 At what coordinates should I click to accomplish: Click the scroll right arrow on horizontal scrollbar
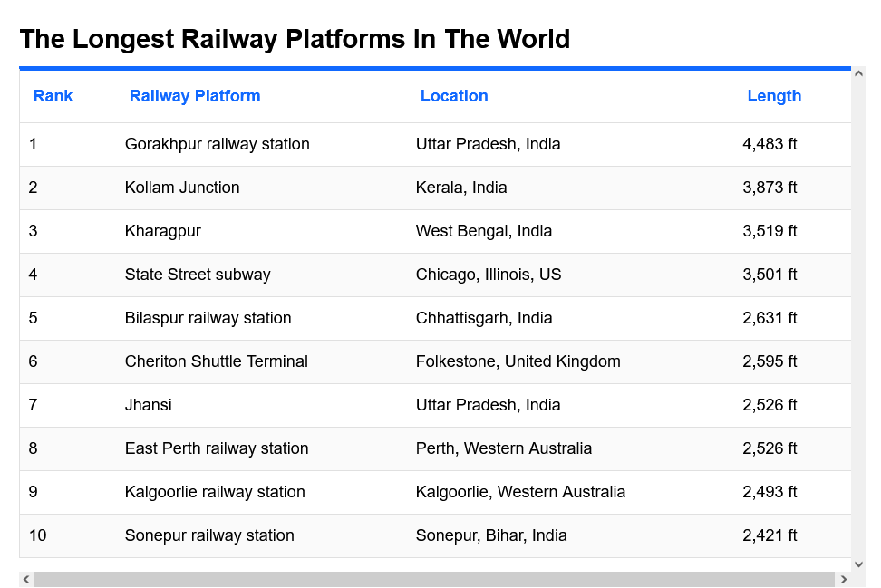point(843,580)
